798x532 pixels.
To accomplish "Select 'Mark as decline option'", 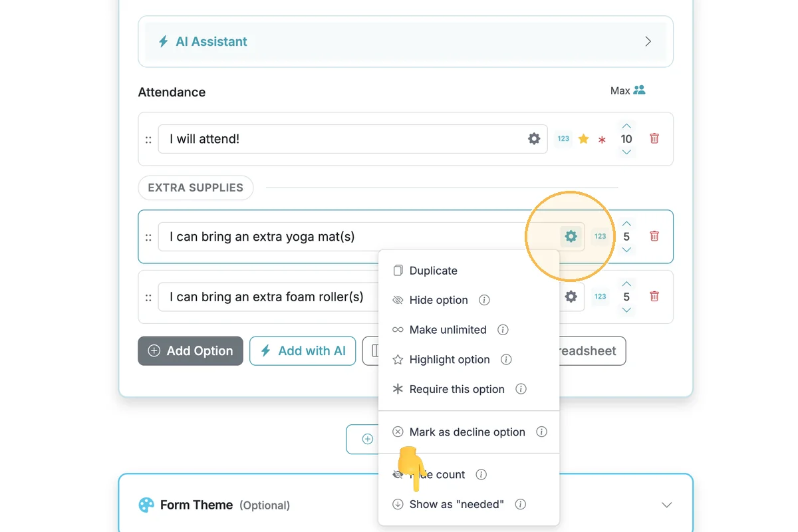I will [x=467, y=432].
